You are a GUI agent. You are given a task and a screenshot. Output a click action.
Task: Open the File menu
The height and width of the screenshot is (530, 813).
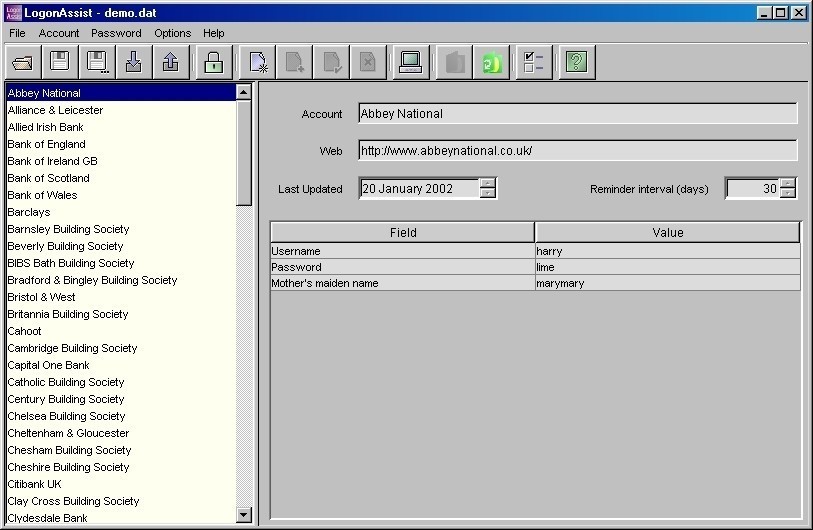(x=17, y=33)
